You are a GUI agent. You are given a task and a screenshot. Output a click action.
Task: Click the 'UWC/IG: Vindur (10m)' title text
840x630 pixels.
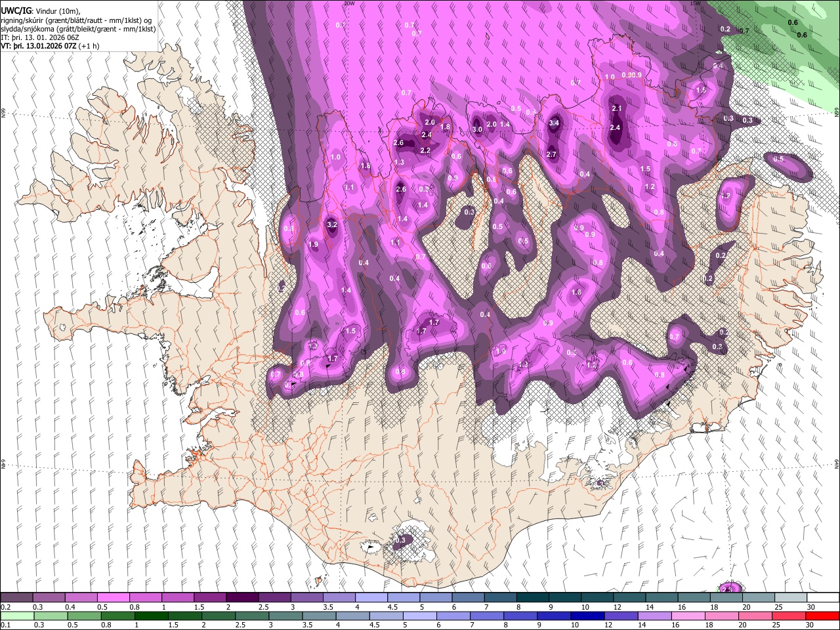(41, 11)
